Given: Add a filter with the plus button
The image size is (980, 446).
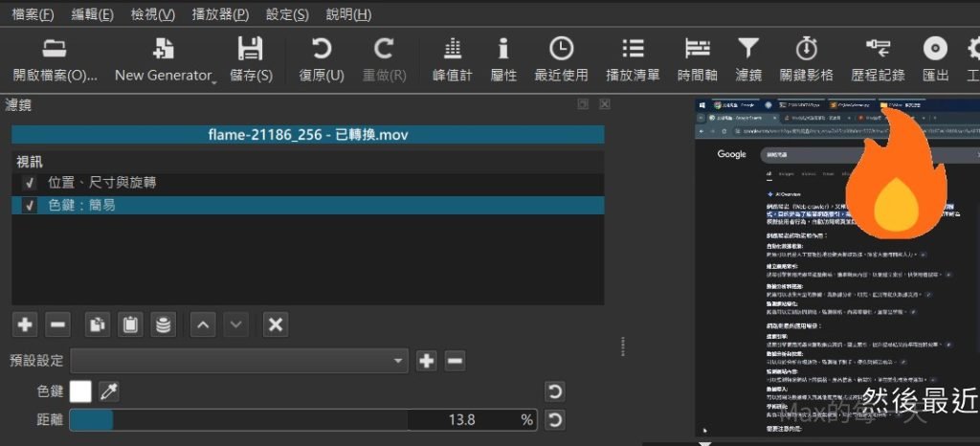Looking at the screenshot, I should tap(26, 325).
